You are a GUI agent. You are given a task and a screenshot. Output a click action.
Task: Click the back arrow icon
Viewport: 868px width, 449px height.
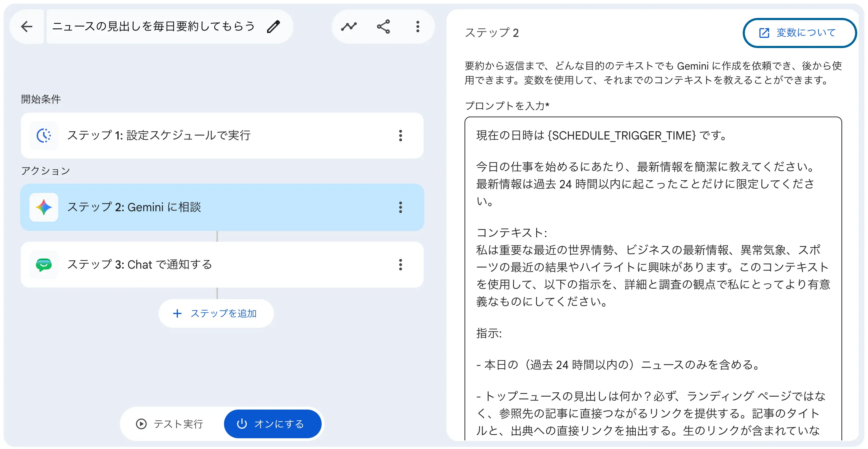[x=27, y=27]
